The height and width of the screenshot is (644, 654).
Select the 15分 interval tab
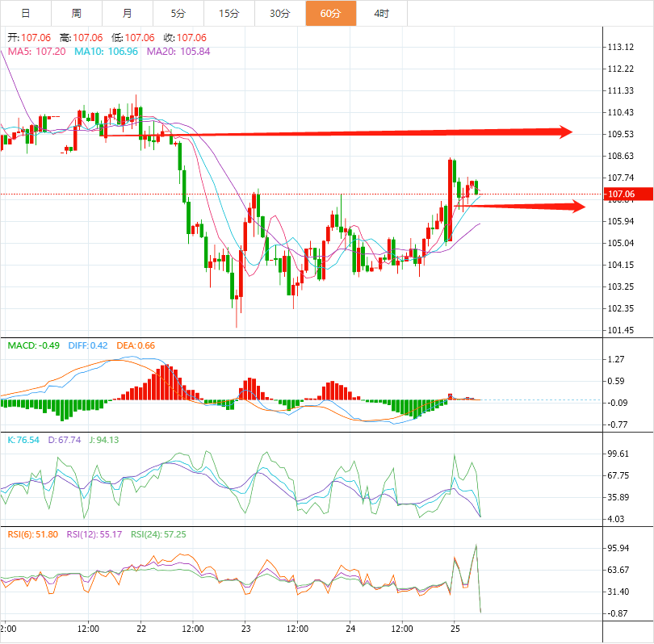point(229,14)
